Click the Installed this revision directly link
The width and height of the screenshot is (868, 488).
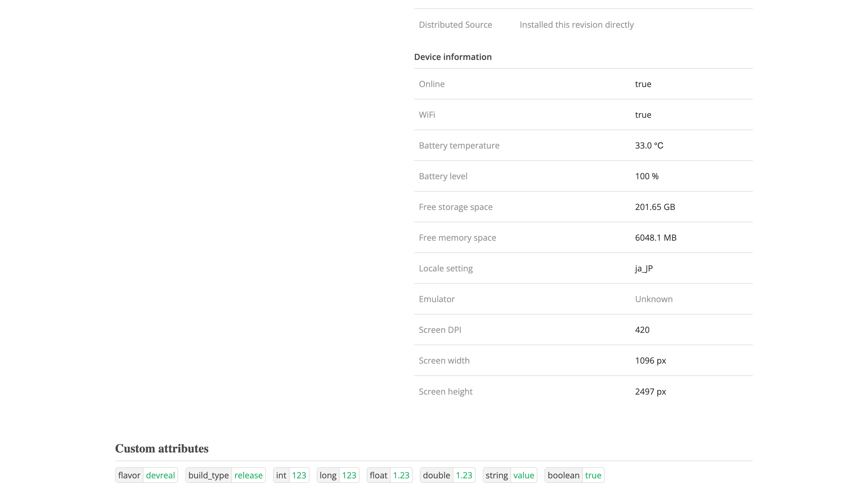[x=577, y=24]
